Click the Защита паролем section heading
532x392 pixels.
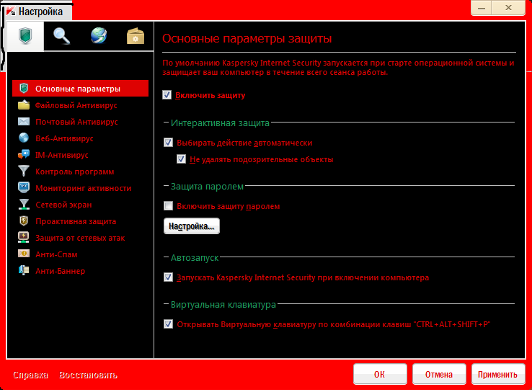[x=207, y=186]
